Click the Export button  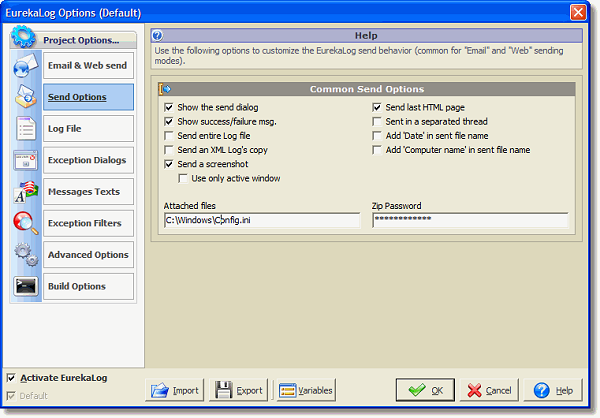[238, 390]
